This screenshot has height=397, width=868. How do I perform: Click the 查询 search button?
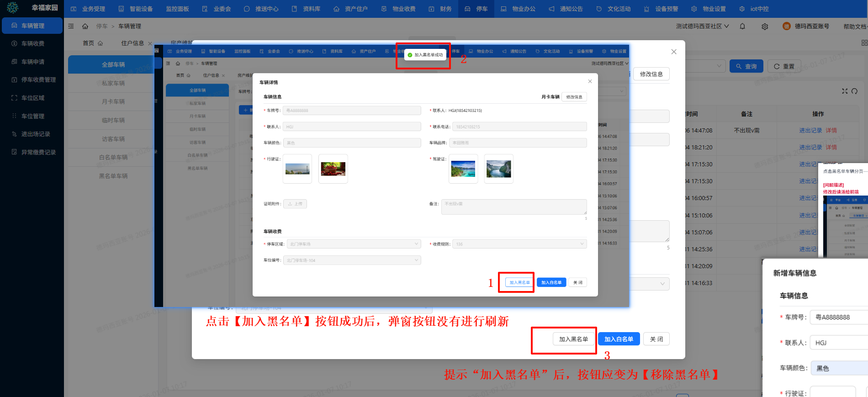[746, 66]
